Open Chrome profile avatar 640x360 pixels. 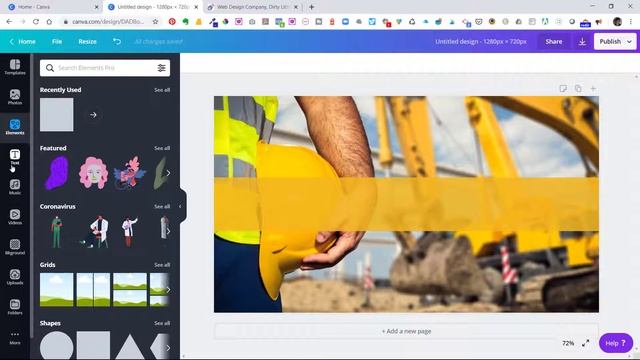[617, 22]
